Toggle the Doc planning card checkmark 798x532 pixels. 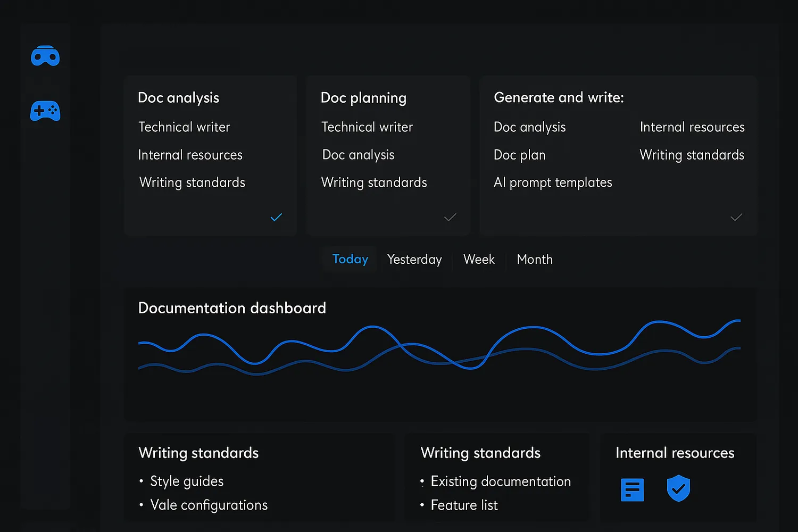pos(450,217)
